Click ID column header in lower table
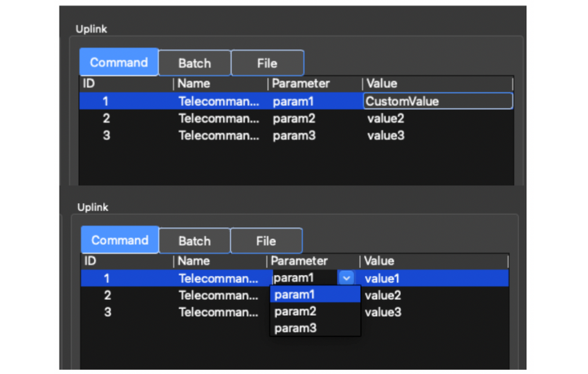588x374 pixels. click(x=90, y=261)
